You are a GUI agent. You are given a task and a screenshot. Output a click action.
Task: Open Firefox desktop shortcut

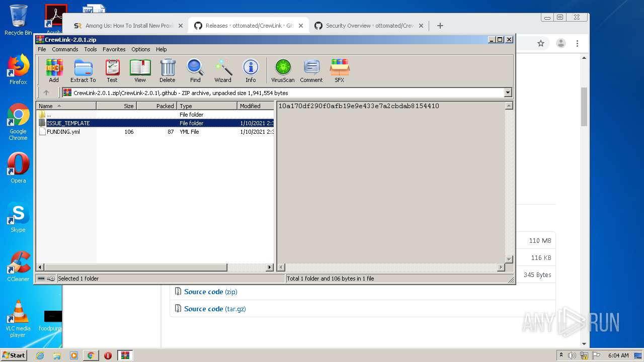click(x=18, y=69)
